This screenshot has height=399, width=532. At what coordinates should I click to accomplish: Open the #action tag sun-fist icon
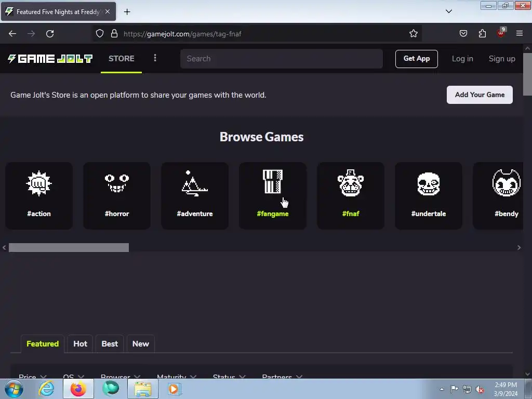pos(39,183)
